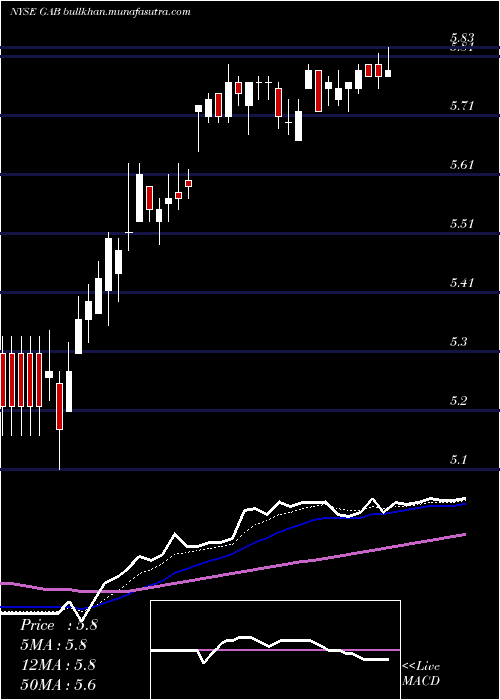
Task: Click the 5.71 price axis label
Action: point(461,106)
